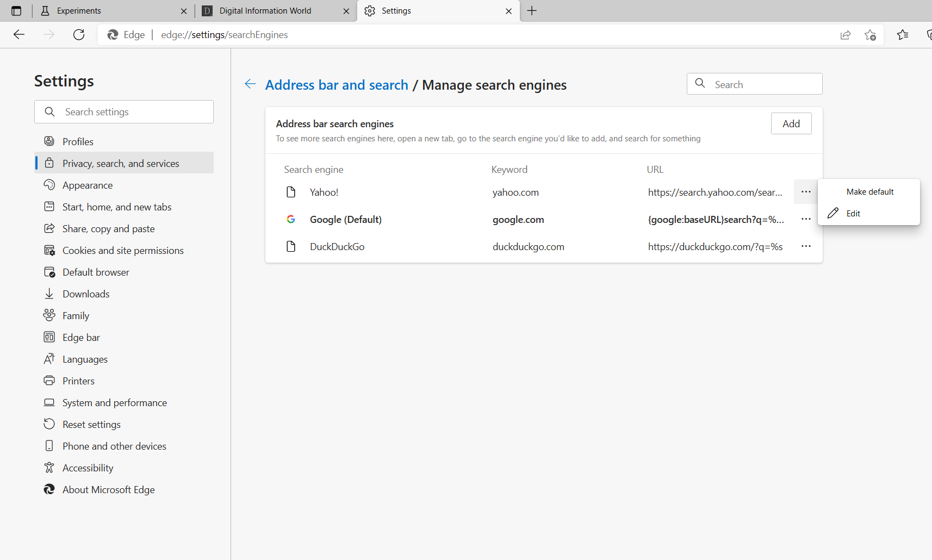Go to Address bar and search link

click(x=337, y=85)
